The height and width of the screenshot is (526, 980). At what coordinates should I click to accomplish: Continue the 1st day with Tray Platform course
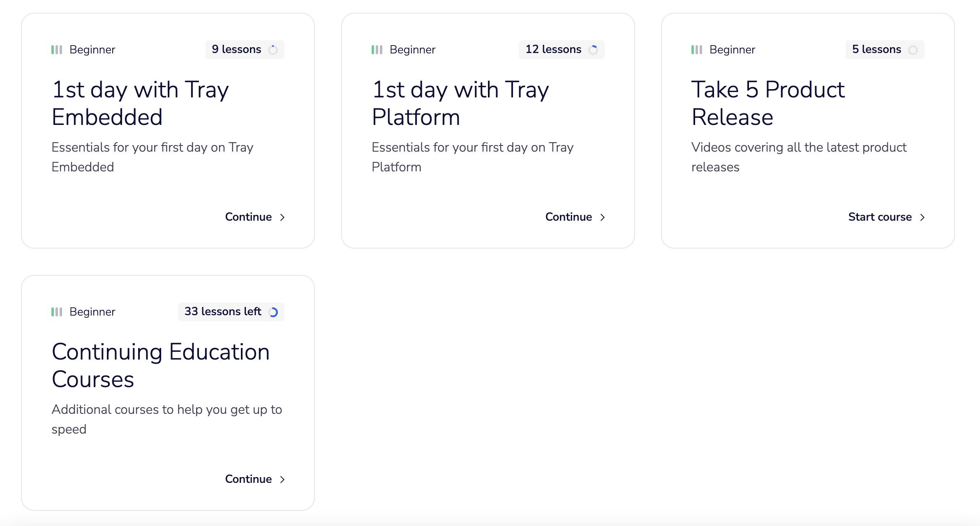pos(569,217)
